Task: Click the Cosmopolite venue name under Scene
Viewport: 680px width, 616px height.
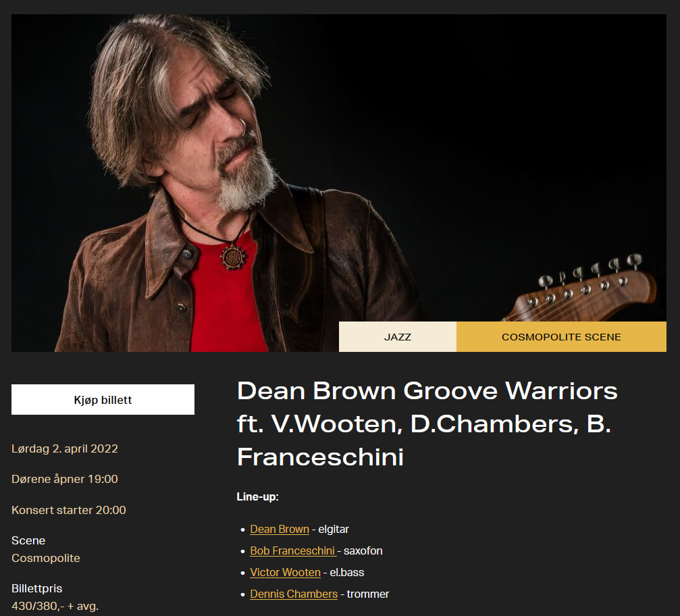Action: pyautogui.click(x=45, y=559)
